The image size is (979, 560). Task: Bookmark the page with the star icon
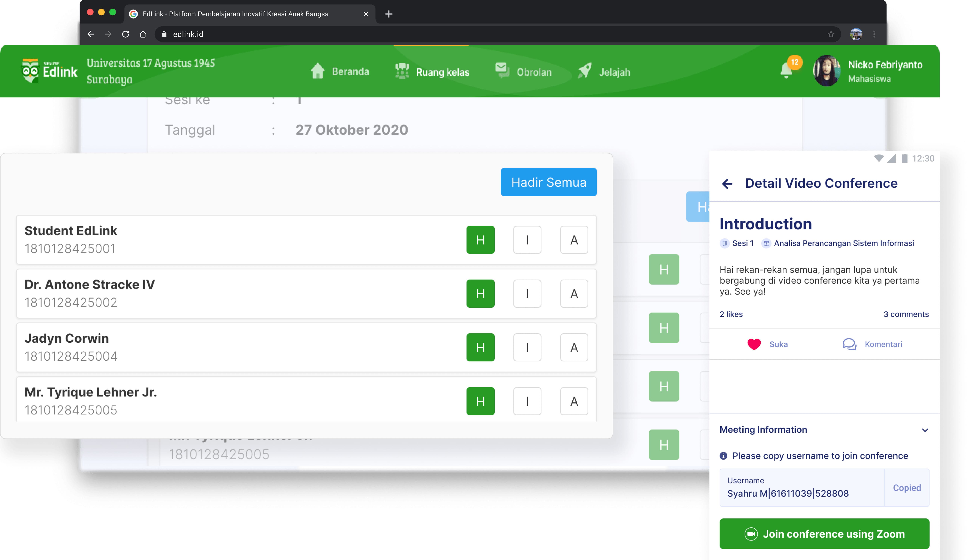click(831, 34)
